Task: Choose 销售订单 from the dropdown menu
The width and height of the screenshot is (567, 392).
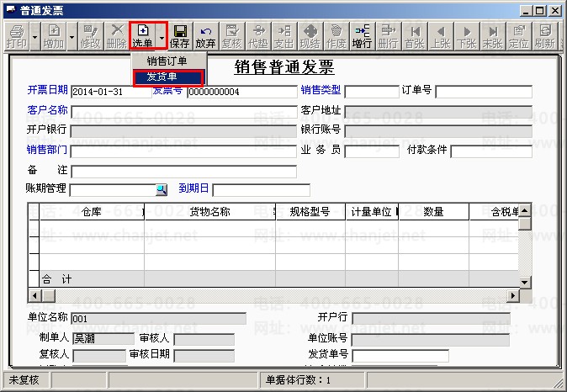Action: 167,61
